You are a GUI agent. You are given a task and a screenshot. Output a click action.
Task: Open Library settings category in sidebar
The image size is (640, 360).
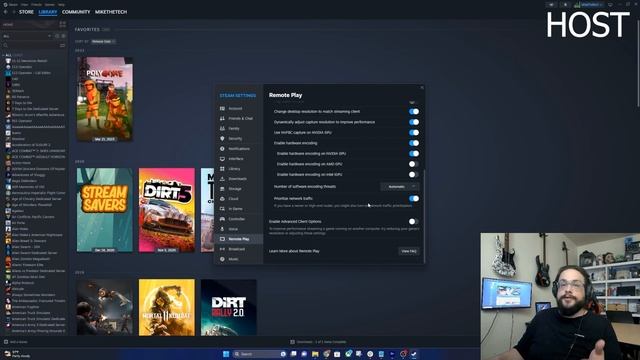(238, 169)
